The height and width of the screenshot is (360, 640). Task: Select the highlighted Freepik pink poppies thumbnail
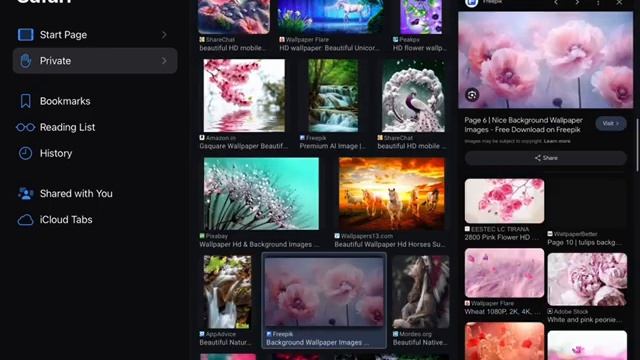324,292
